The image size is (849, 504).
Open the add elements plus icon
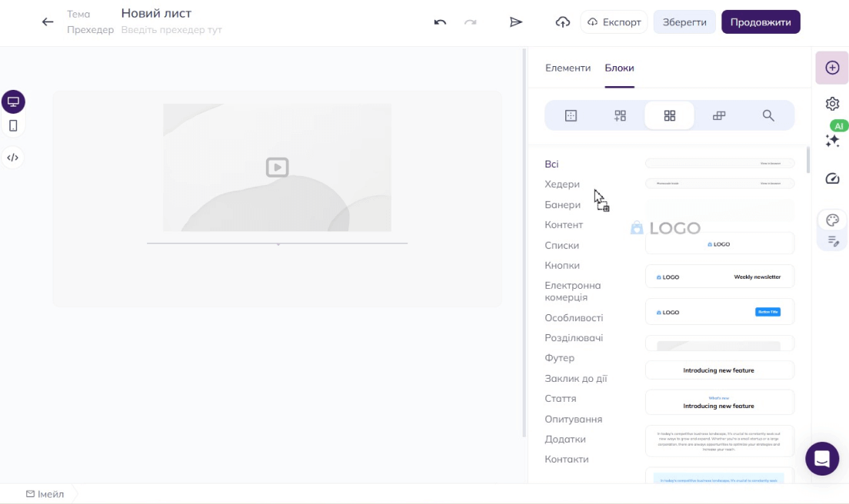tap(832, 68)
